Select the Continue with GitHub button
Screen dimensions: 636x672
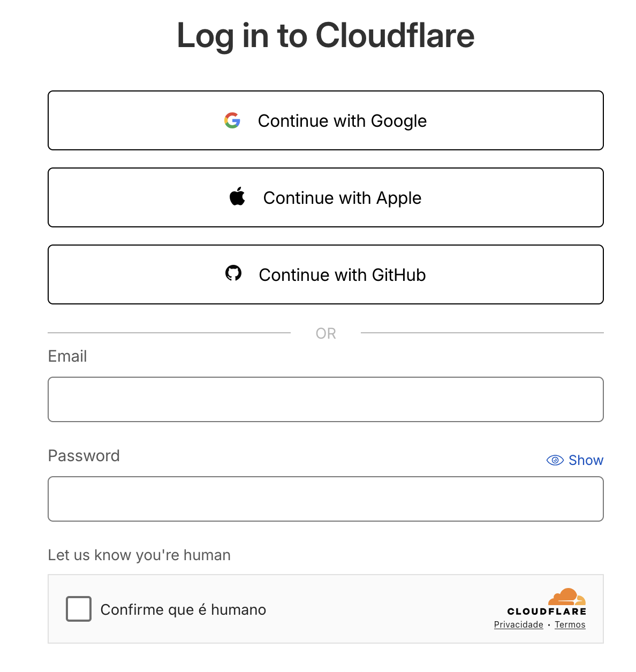pyautogui.click(x=325, y=274)
